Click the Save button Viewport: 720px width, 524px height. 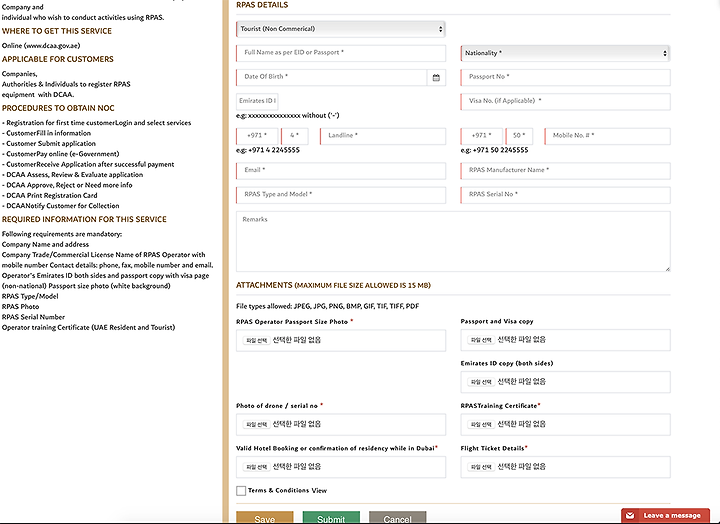tap(264, 518)
